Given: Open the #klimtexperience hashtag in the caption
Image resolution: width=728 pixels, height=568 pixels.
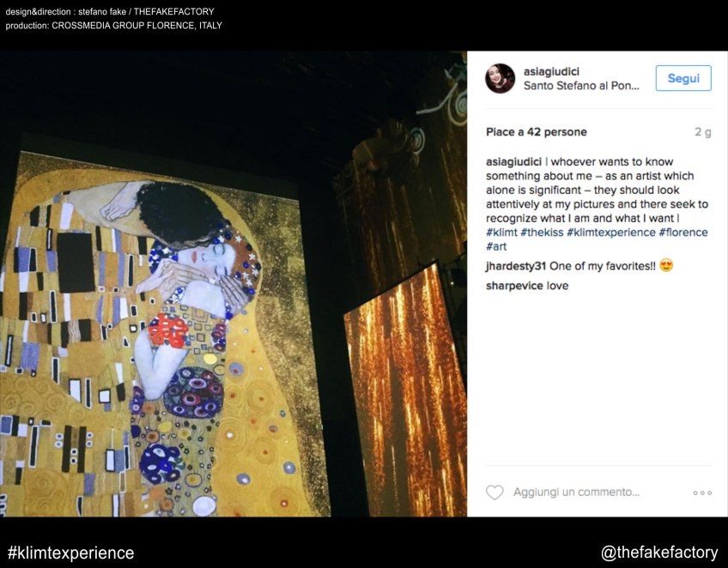Looking at the screenshot, I should [611, 233].
